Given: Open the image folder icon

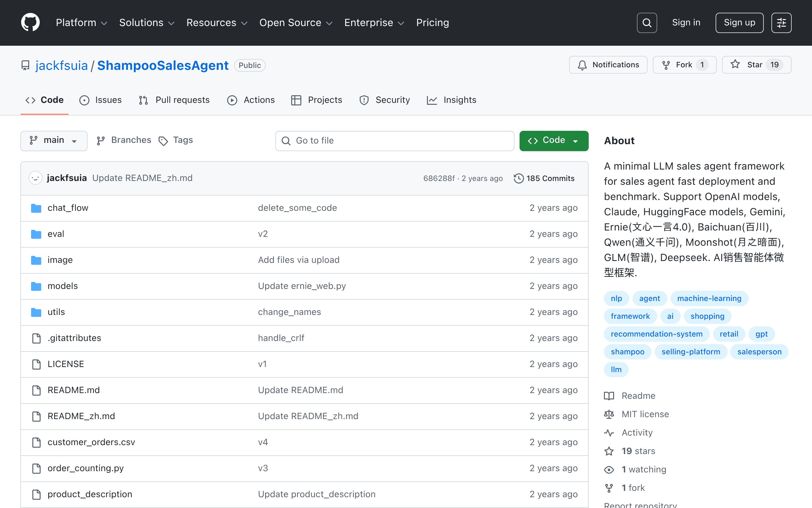Looking at the screenshot, I should 36,260.
